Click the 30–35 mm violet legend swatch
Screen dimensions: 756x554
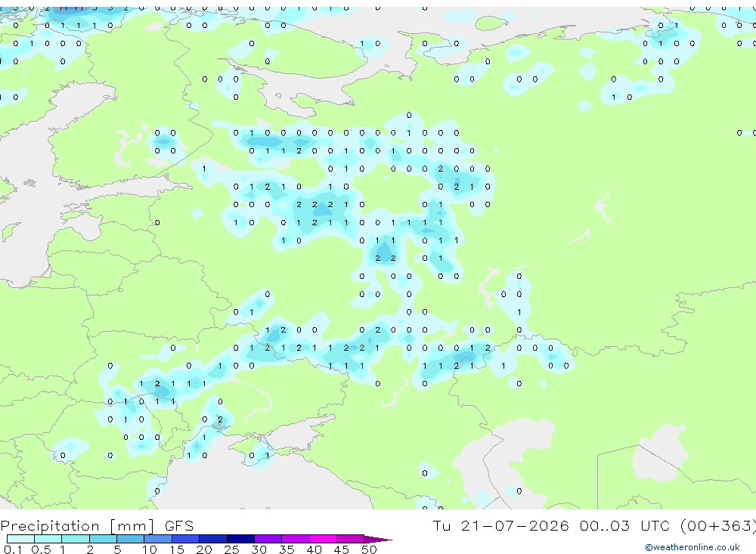click(268, 539)
